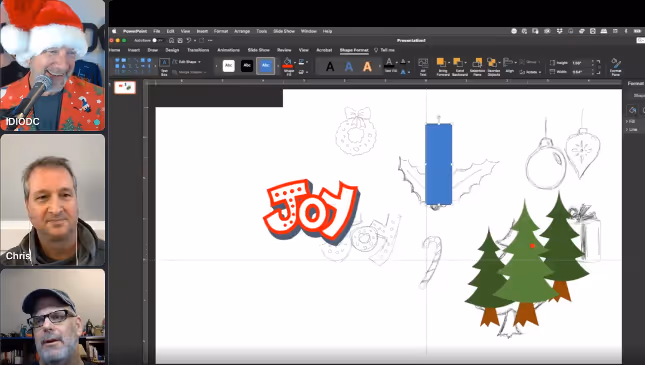Viewport: 645px width, 365px height.
Task: Select the blue rectangle shape
Action: tap(439, 164)
